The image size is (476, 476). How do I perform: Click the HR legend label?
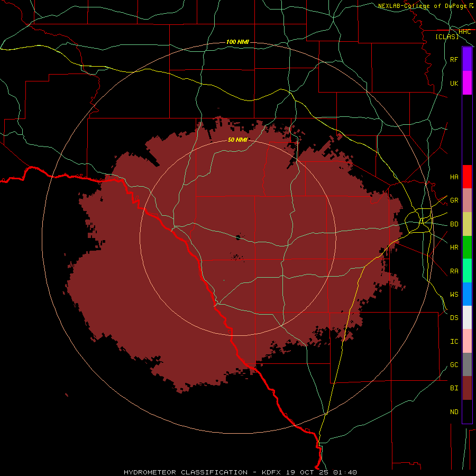click(454, 248)
